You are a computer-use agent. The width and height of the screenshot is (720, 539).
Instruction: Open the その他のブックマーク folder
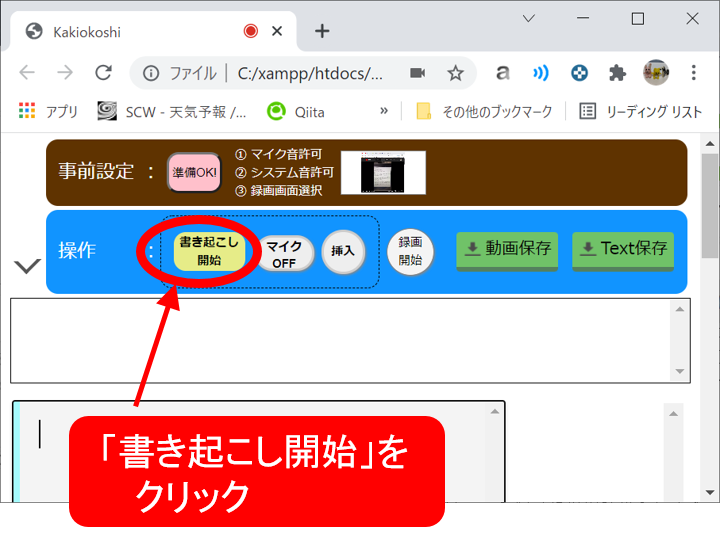[x=484, y=111]
